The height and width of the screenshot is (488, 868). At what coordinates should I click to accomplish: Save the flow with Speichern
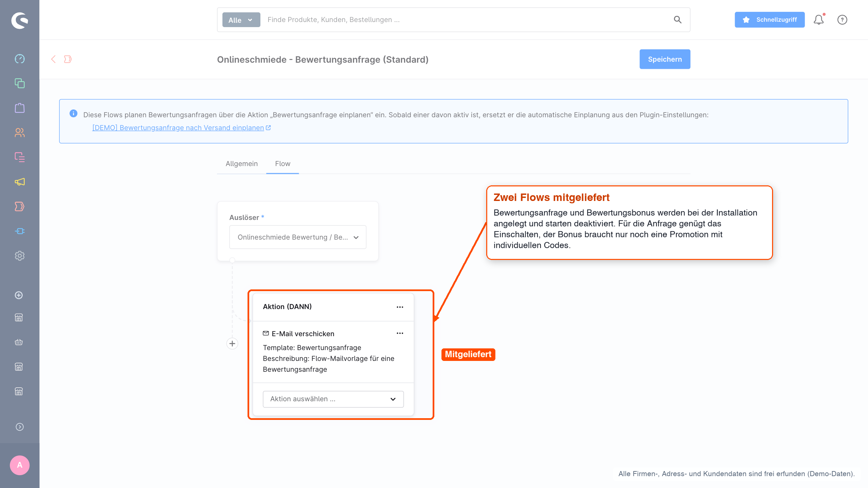click(665, 59)
